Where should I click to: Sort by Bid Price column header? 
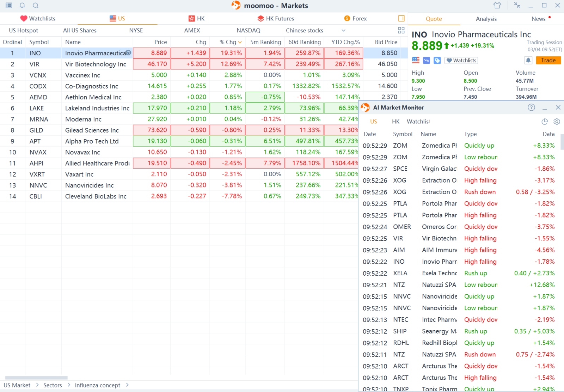[386, 42]
